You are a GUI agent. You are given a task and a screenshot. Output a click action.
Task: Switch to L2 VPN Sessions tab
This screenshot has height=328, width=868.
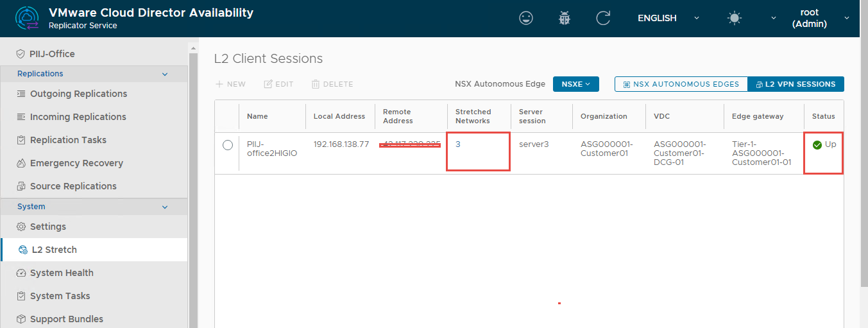coord(796,84)
